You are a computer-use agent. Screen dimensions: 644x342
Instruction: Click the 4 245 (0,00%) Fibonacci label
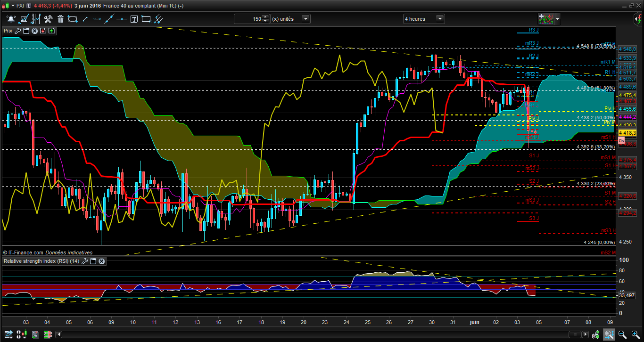coord(599,243)
